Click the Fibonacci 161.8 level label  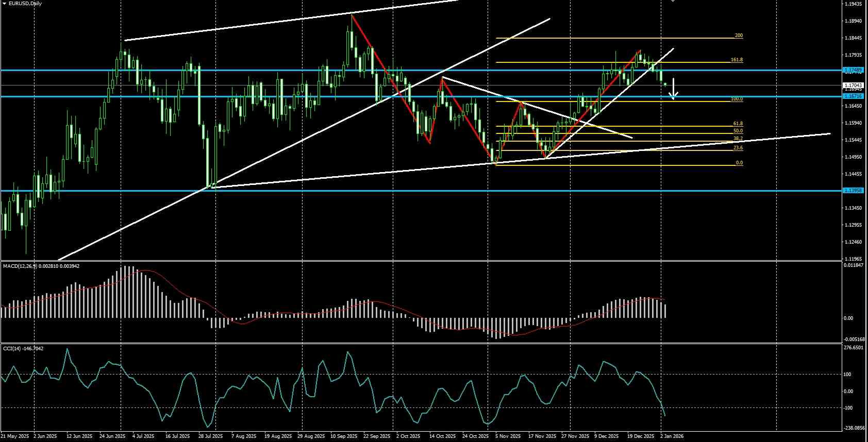click(x=737, y=60)
